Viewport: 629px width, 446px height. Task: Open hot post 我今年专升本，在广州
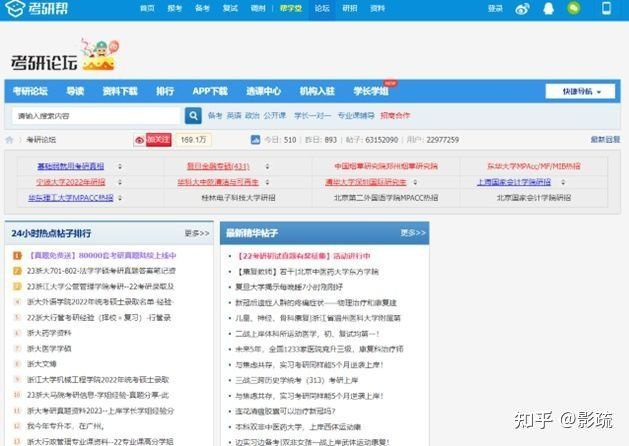pos(65,426)
